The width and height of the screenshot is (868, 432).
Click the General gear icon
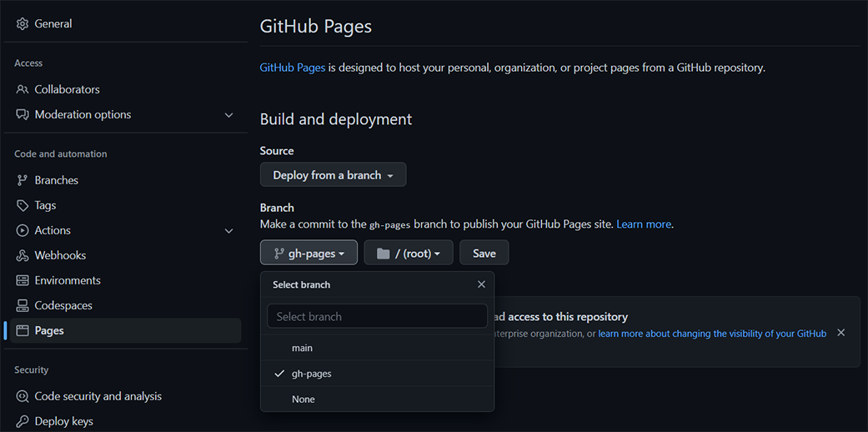23,24
